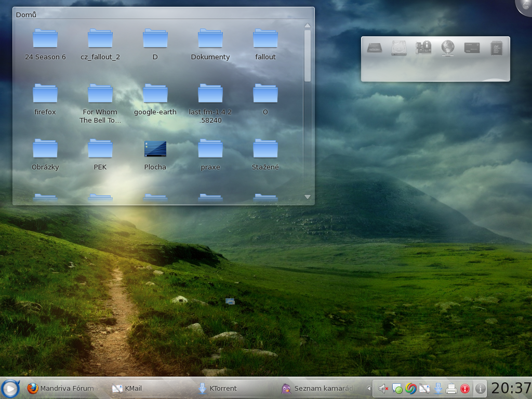Click the CPU chip widget icon
Viewport: 532px width, 399px height.
[x=496, y=48]
